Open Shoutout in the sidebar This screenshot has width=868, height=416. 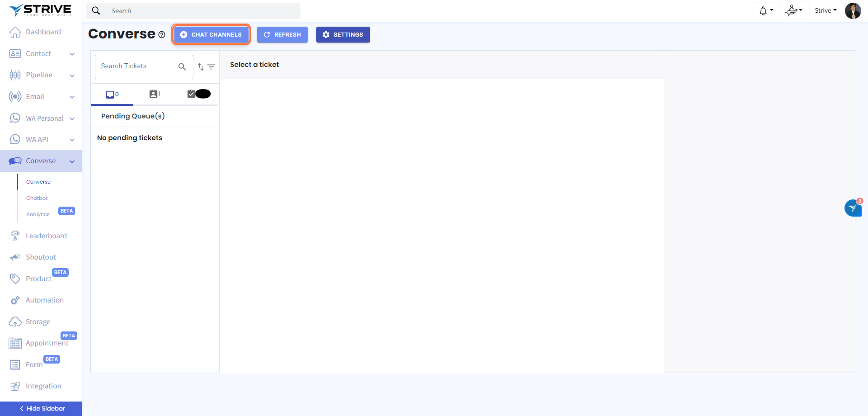[x=41, y=257]
